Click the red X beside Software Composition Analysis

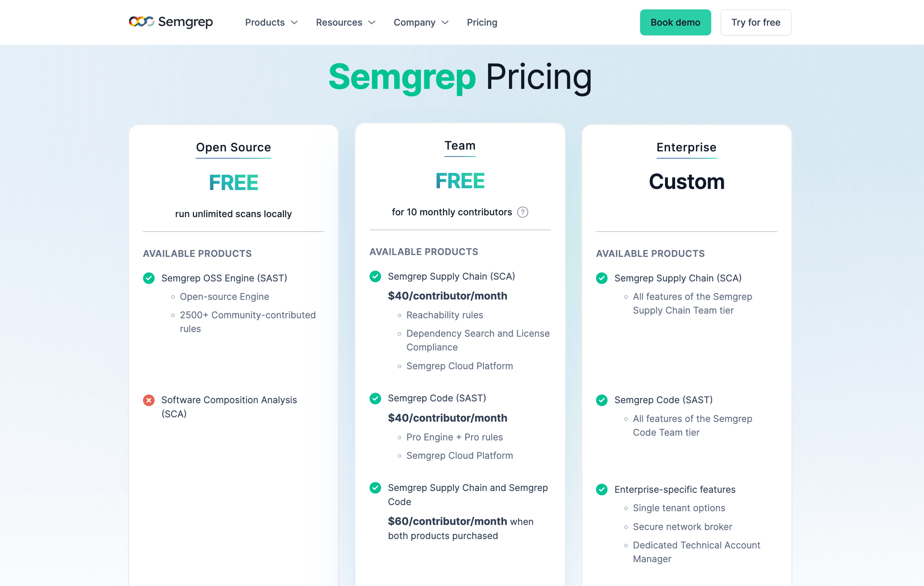[149, 400]
